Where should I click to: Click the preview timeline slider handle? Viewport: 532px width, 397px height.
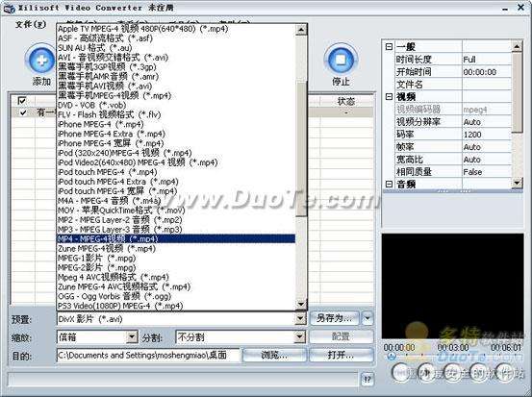click(392, 357)
